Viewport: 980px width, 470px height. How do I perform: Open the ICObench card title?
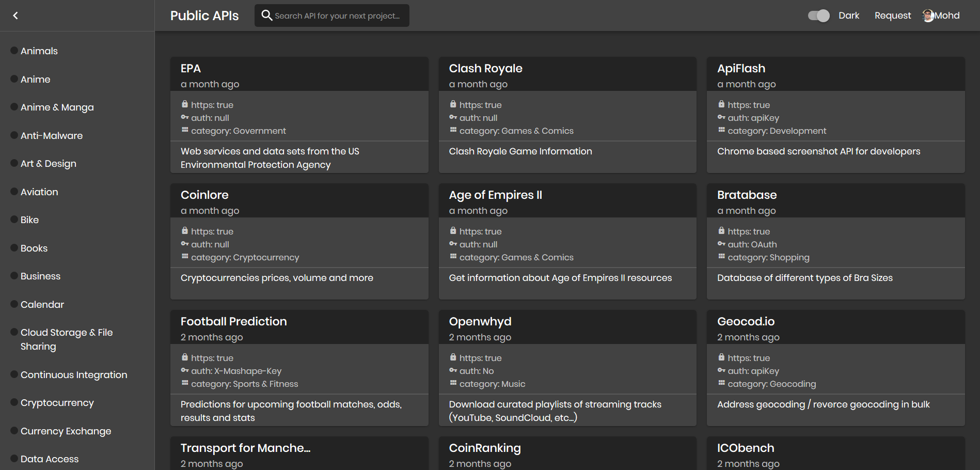click(x=746, y=448)
